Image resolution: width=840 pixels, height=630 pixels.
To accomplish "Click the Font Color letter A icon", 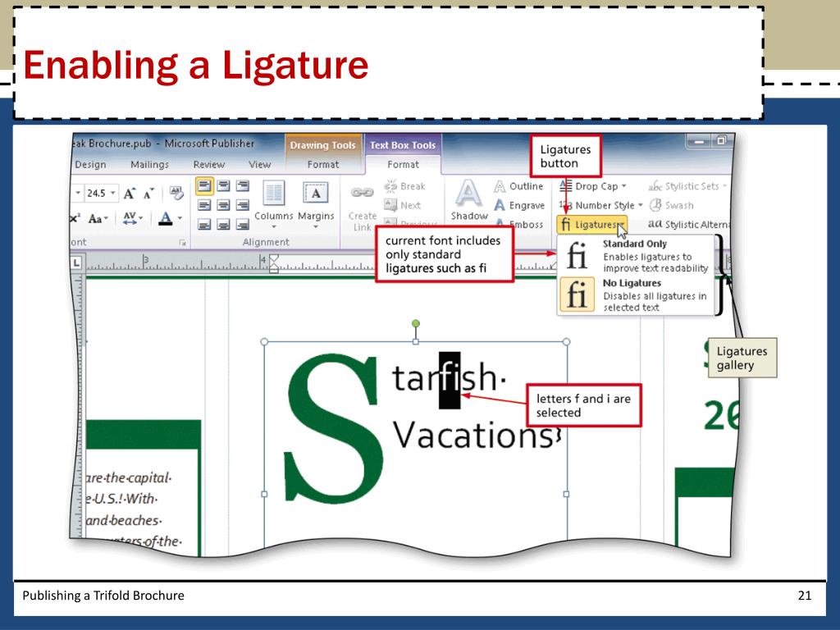I will point(166,218).
